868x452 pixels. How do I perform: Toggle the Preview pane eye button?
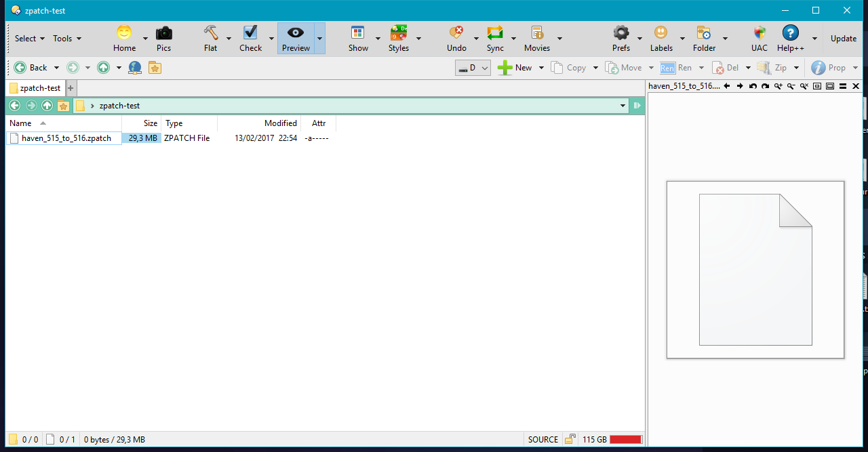[x=296, y=39]
